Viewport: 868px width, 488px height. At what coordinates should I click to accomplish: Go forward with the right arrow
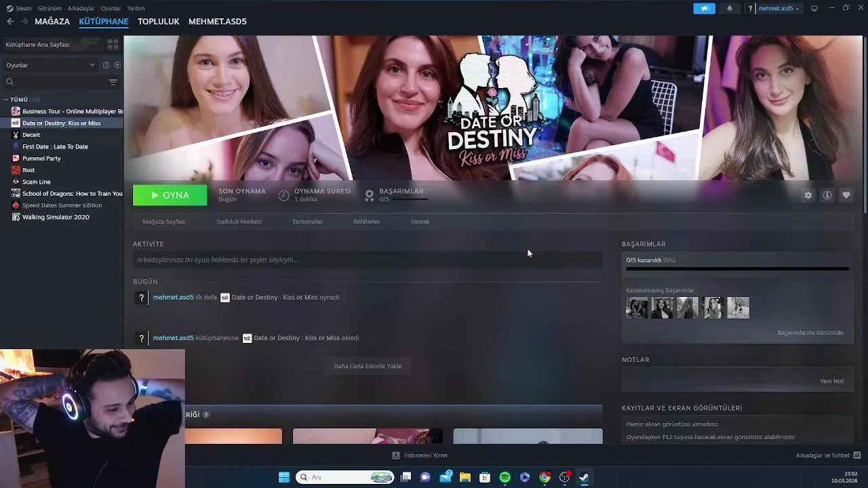coord(24,22)
